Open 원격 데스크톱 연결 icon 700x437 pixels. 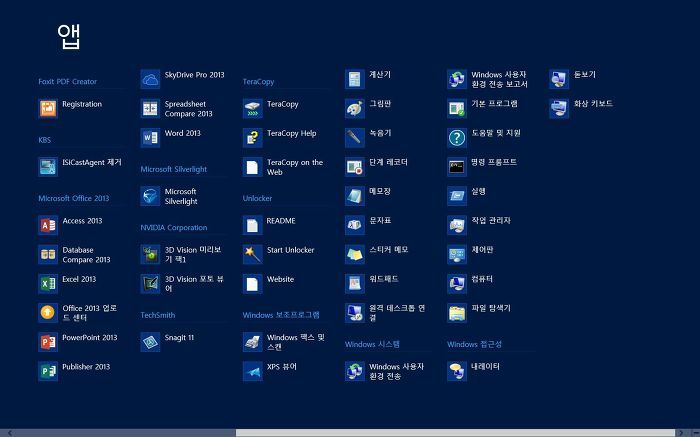[x=354, y=312]
